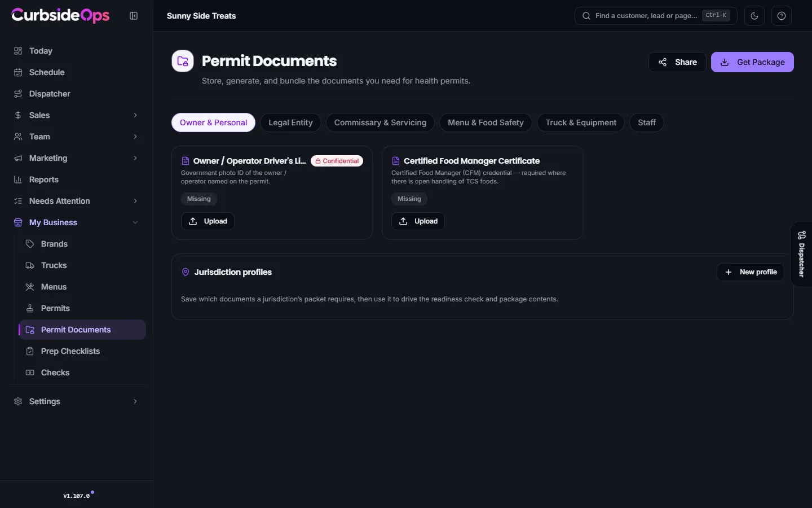This screenshot has height=508, width=812.
Task: Click the Sales dollar icon
Action: click(18, 115)
